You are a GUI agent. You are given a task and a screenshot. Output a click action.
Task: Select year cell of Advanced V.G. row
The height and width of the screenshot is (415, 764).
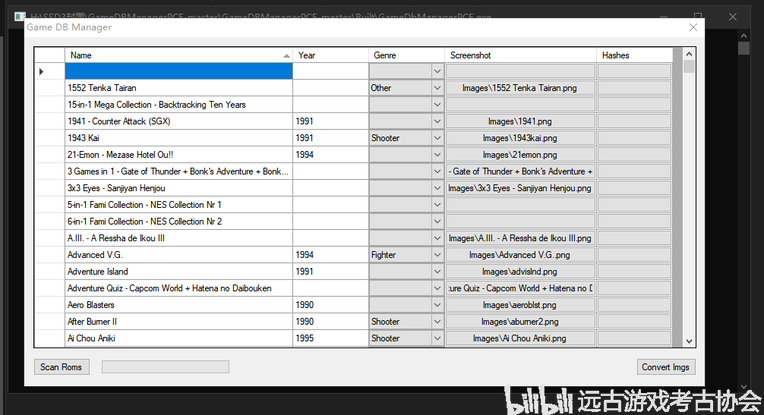click(330, 255)
